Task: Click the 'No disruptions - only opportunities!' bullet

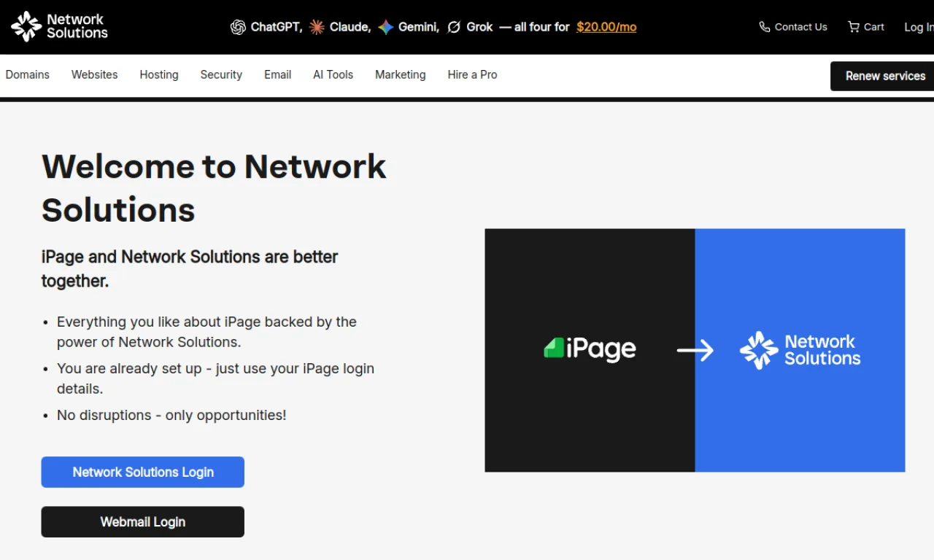Action: pyautogui.click(x=171, y=415)
